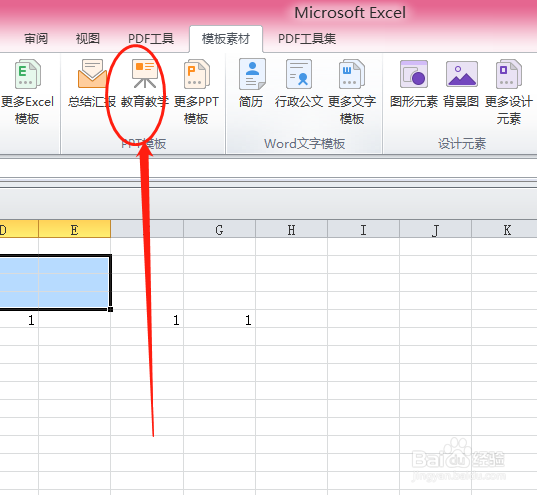Image resolution: width=537 pixels, height=495 pixels.
Task: Click the cell with 1 in column F
Action: pyautogui.click(x=147, y=320)
